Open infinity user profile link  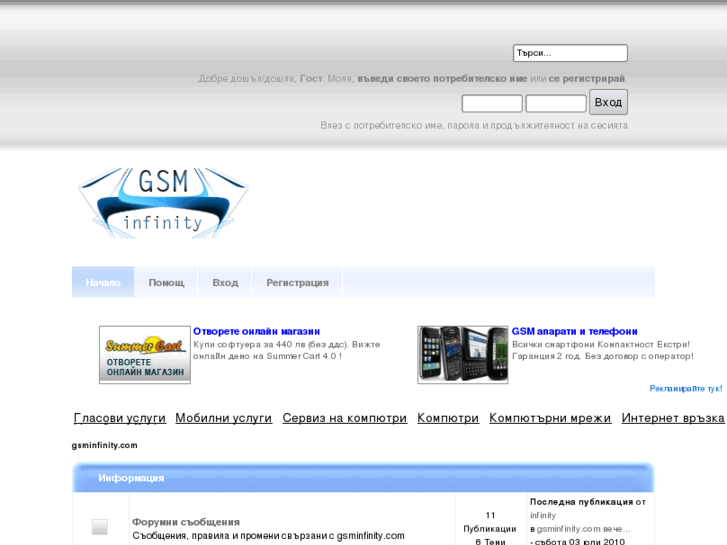[x=543, y=515]
